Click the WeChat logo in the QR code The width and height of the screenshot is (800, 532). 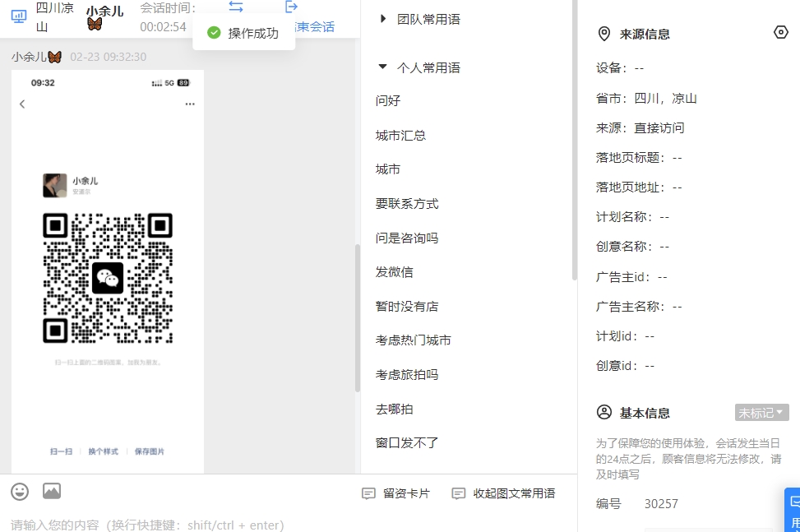pos(108,278)
